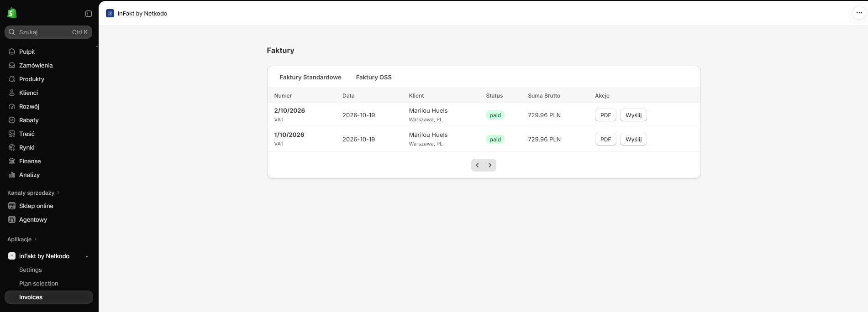Image resolution: width=868 pixels, height=312 pixels.
Task: Open Finanse bank icon
Action: point(12,161)
